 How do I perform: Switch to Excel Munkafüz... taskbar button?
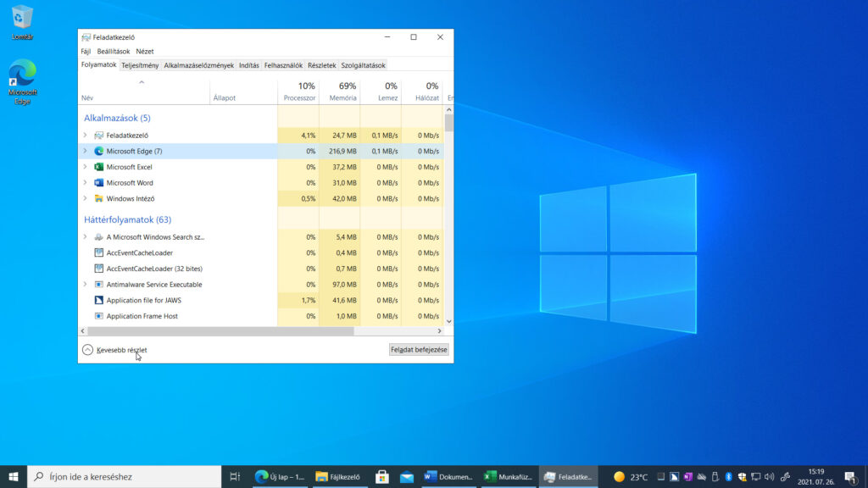click(509, 476)
